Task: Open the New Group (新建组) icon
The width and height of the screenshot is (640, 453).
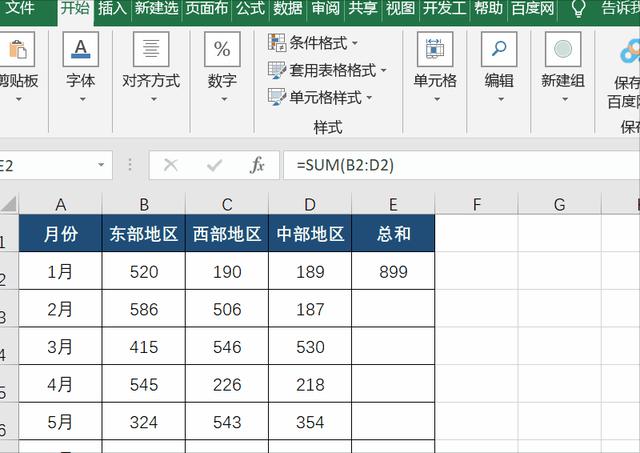Action: (563, 49)
